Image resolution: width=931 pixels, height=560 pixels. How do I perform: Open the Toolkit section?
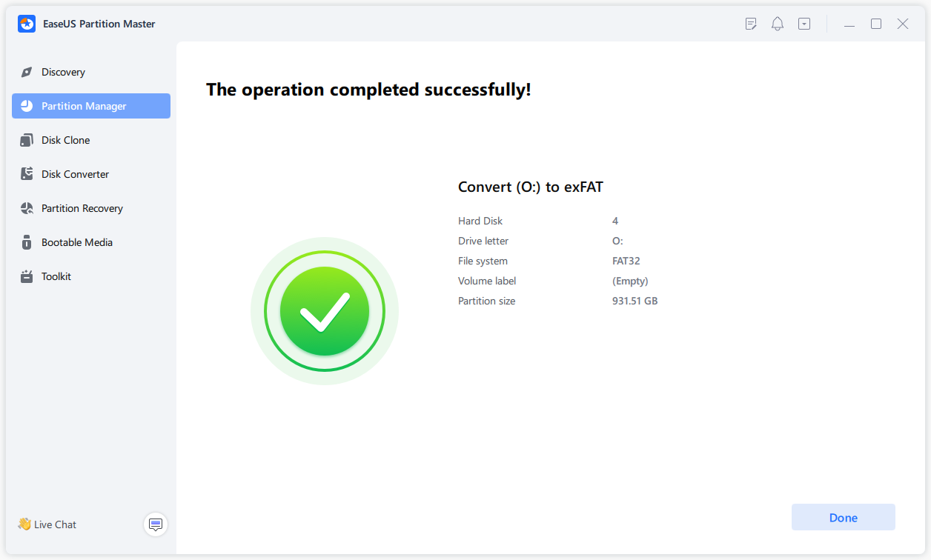pyautogui.click(x=91, y=276)
